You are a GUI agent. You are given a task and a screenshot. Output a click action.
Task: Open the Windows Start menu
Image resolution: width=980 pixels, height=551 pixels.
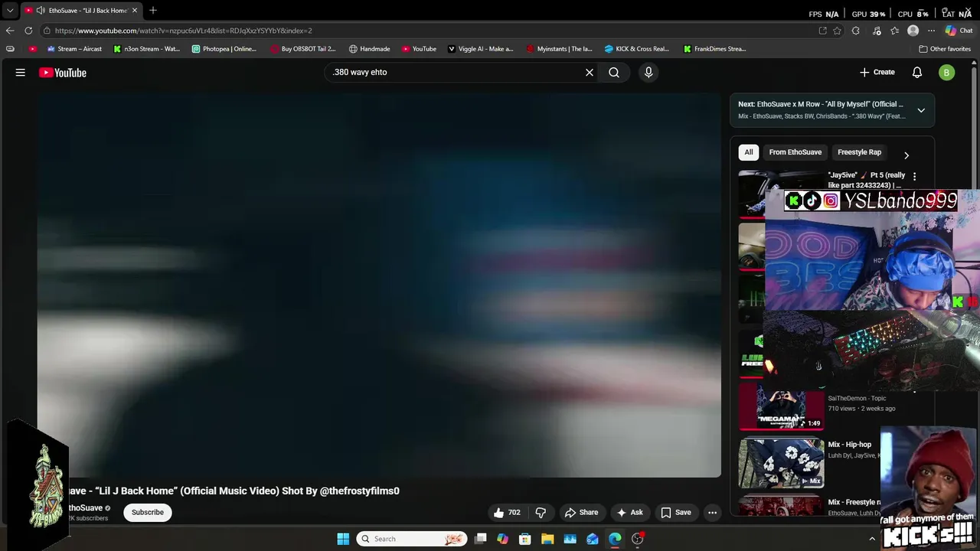(x=343, y=539)
